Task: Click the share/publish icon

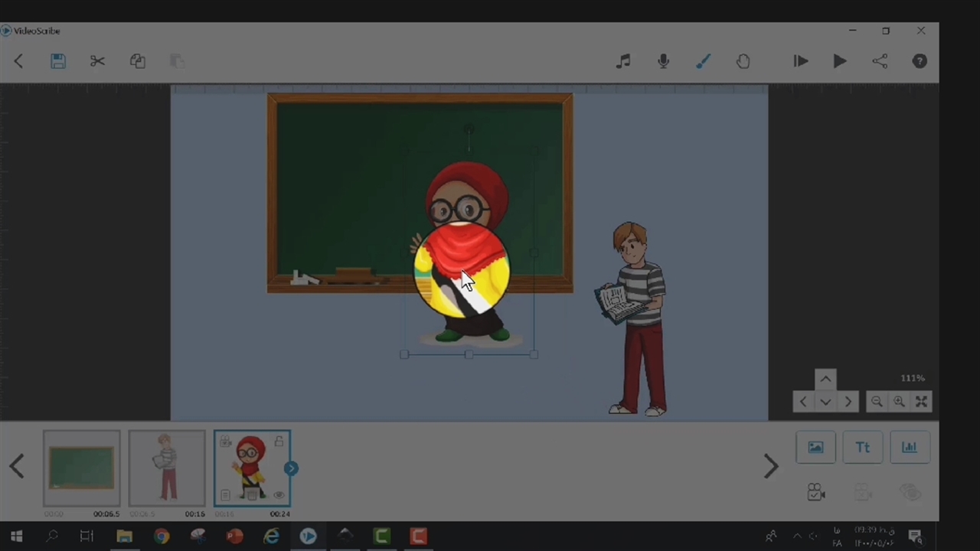Action: click(880, 61)
